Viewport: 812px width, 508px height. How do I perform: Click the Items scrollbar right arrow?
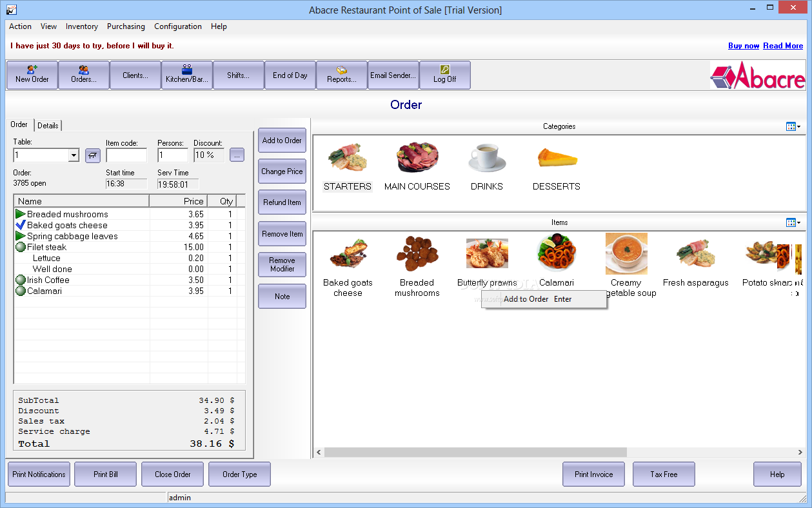click(800, 453)
